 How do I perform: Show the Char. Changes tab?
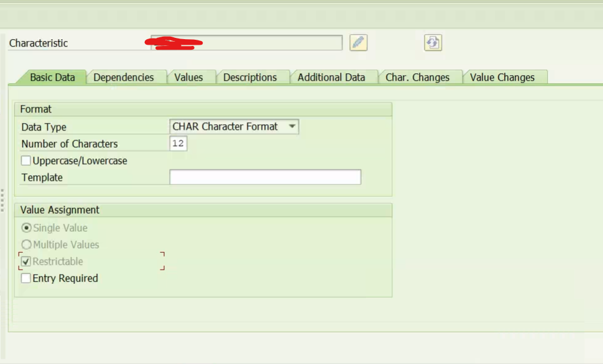(417, 78)
